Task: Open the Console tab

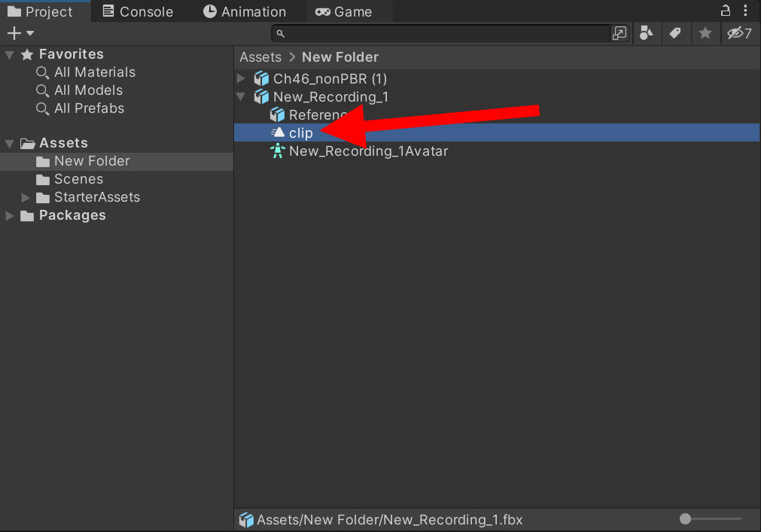Action: 138,11
